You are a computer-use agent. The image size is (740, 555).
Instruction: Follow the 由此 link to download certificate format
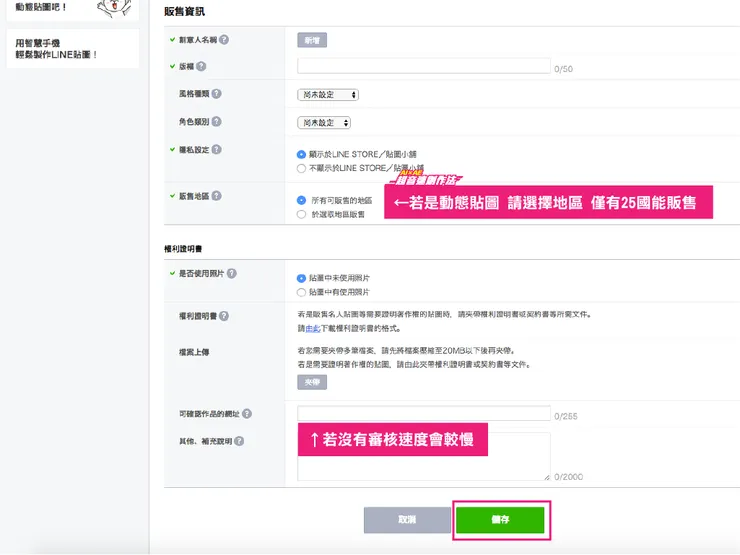click(313, 328)
